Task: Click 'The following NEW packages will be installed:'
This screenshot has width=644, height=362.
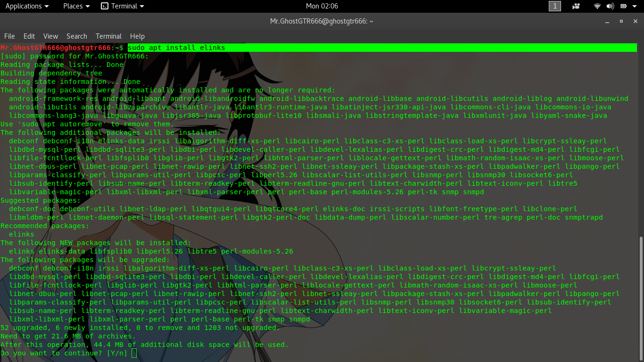Action: tap(96, 243)
